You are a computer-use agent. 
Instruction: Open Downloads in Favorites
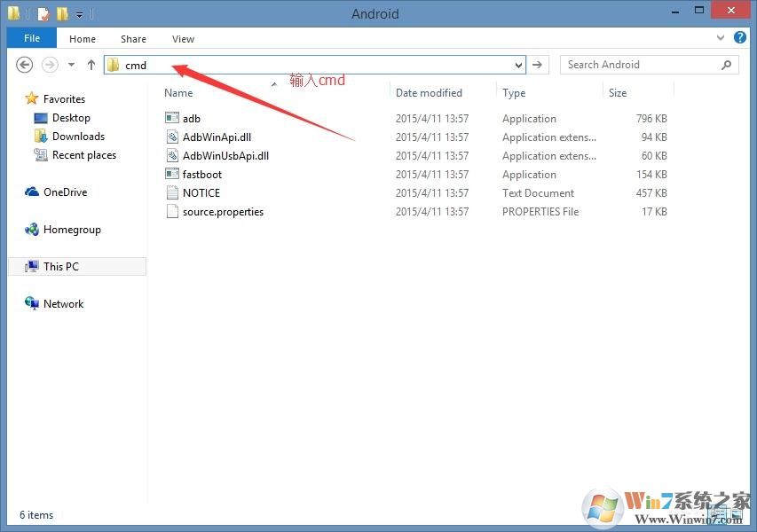pyautogui.click(x=78, y=137)
